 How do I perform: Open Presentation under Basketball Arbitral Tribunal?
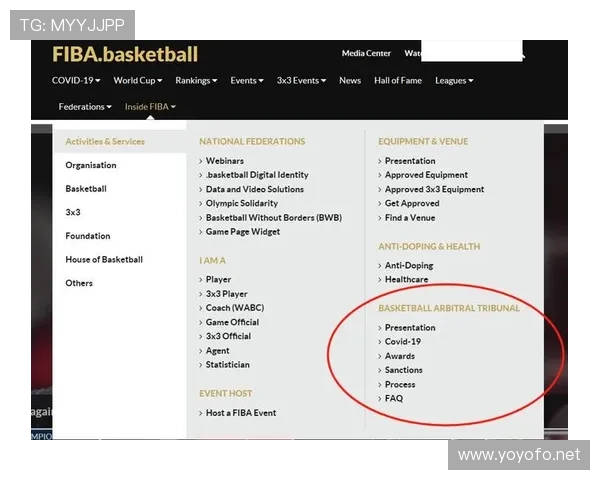[410, 328]
